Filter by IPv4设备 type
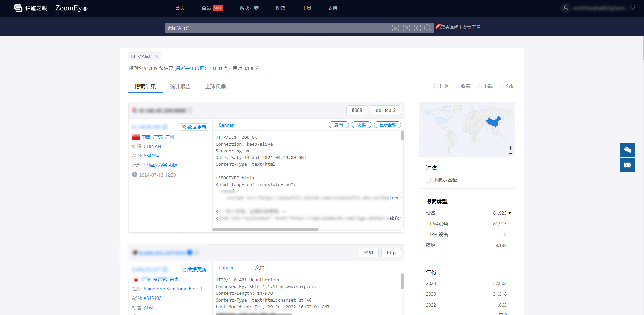This screenshot has width=644, height=315. coord(439,224)
